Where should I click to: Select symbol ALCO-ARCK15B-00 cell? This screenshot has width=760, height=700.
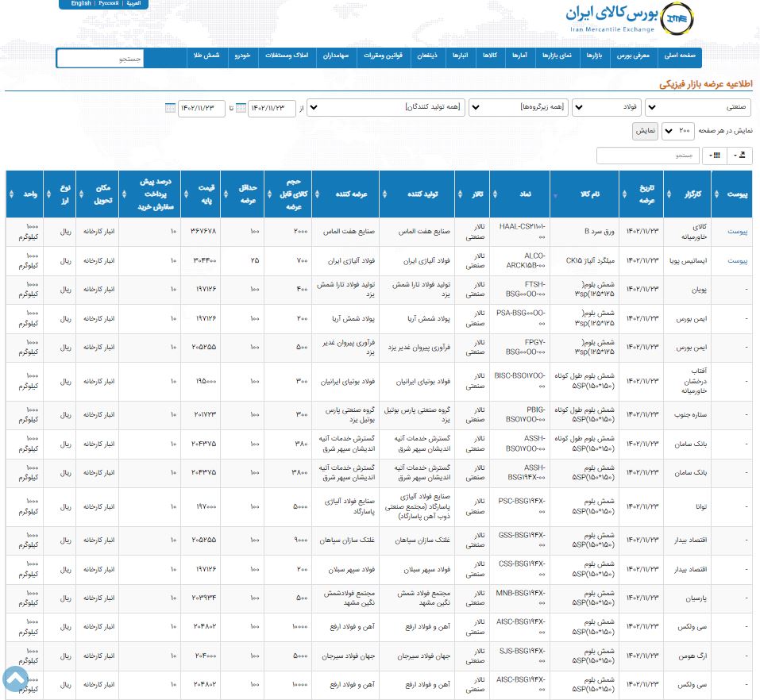pos(520,260)
